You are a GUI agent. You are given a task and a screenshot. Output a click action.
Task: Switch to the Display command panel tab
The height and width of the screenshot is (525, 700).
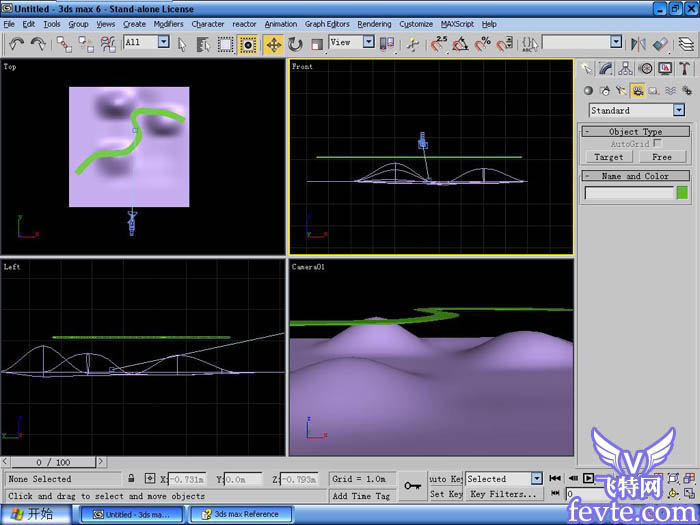tap(665, 68)
